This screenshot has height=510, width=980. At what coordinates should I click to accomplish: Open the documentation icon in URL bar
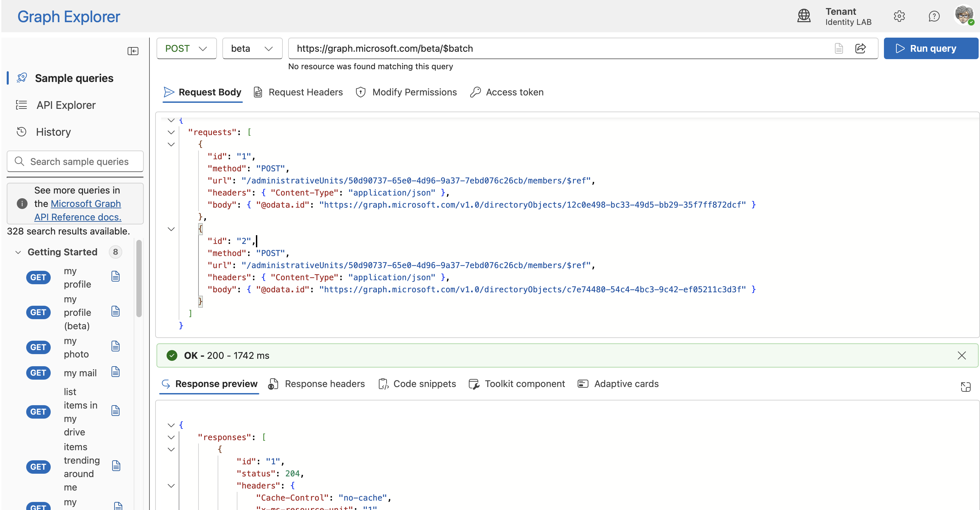839,48
